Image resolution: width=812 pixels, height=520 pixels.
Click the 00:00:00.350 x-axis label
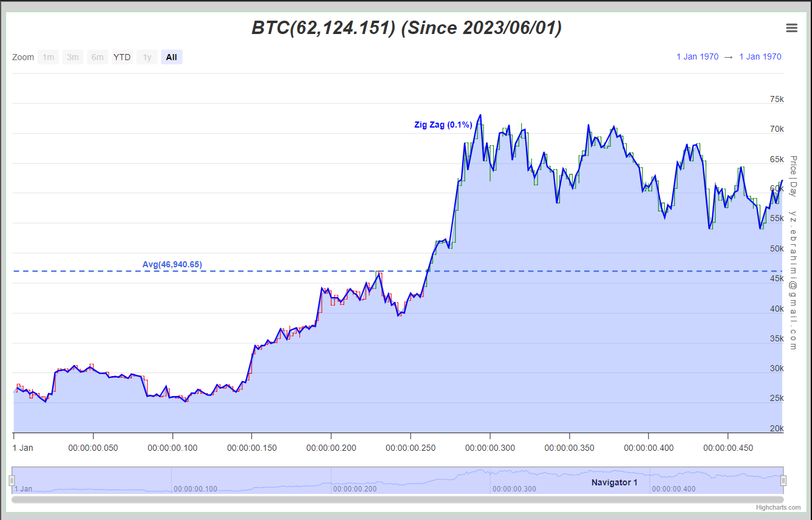[x=570, y=448]
